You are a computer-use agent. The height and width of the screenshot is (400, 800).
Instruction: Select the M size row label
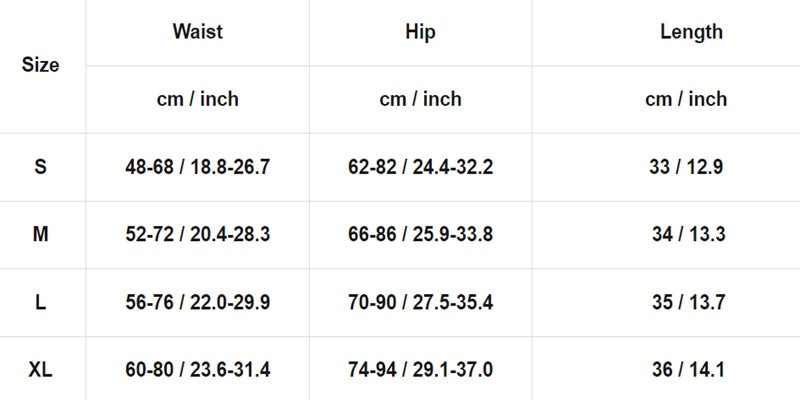coord(41,235)
